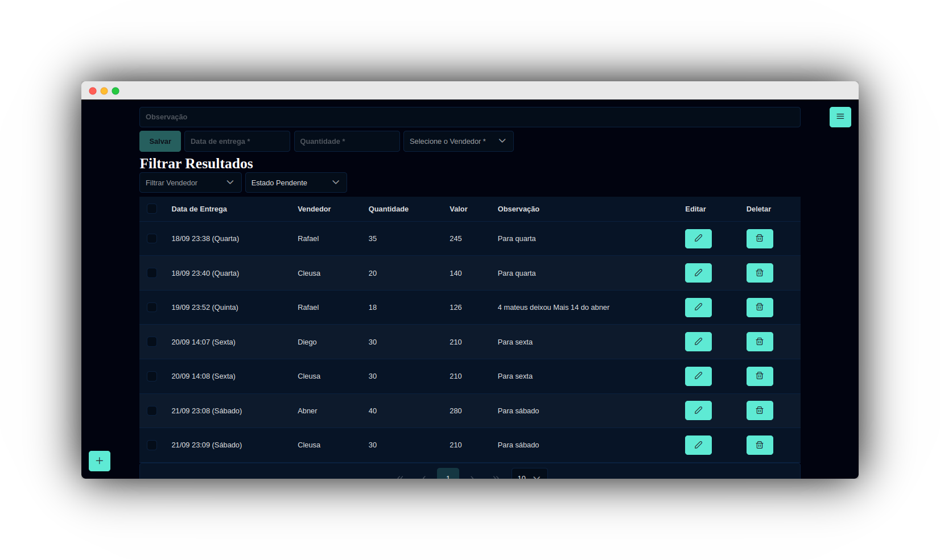Delete the Cleusa 21/09 23:09 row
This screenshot has width=940, height=560.
(x=760, y=445)
